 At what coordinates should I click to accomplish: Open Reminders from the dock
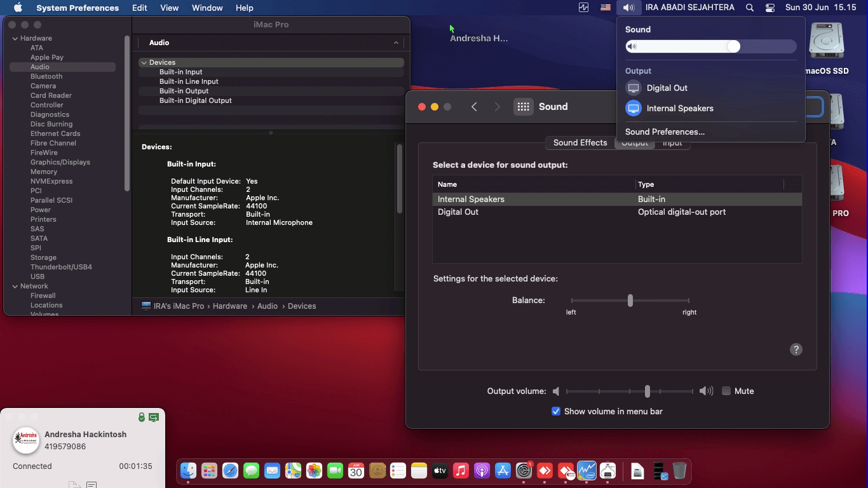click(x=398, y=470)
